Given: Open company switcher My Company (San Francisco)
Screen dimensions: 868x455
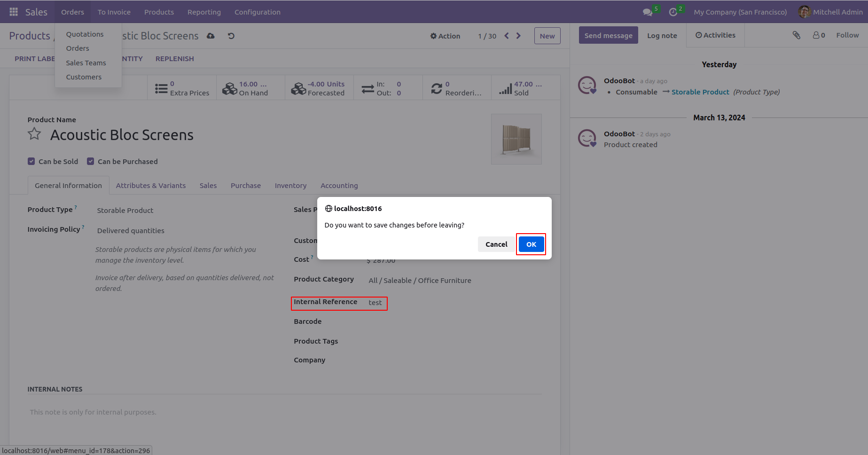Looking at the screenshot, I should [x=740, y=12].
